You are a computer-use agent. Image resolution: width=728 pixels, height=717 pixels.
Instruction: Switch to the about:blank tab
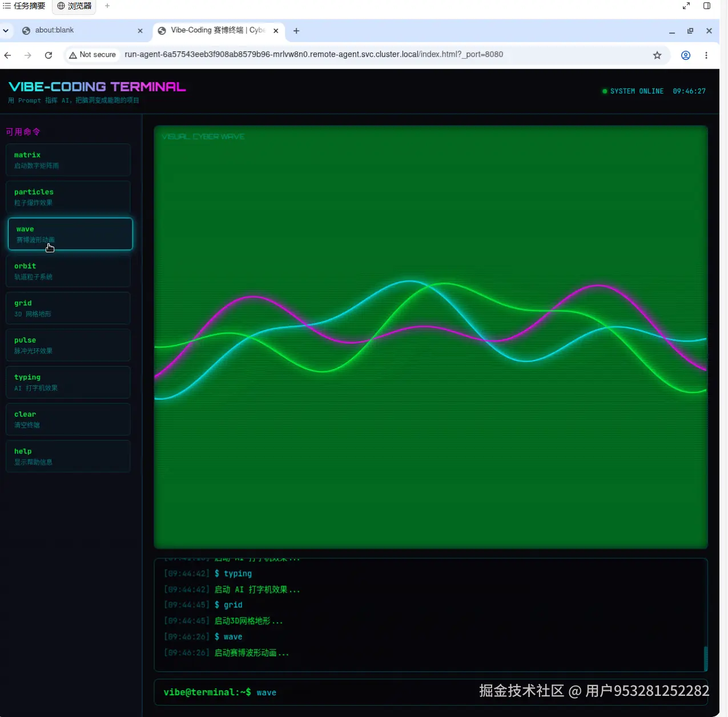click(82, 31)
